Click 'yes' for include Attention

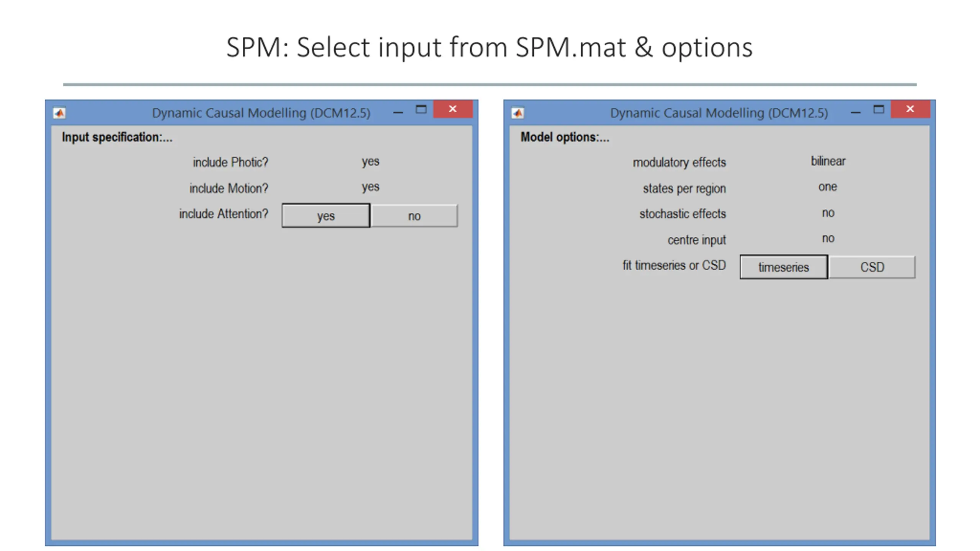point(326,216)
